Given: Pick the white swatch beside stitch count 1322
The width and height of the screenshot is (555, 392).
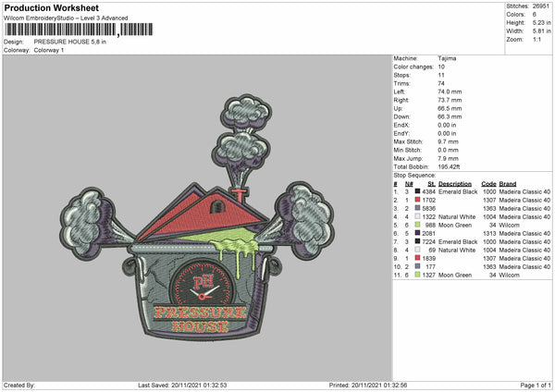Looking at the screenshot, I should click(x=417, y=216).
